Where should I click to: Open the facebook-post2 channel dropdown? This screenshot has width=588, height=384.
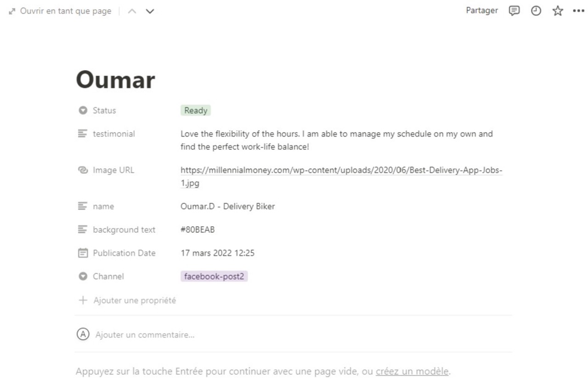214,276
